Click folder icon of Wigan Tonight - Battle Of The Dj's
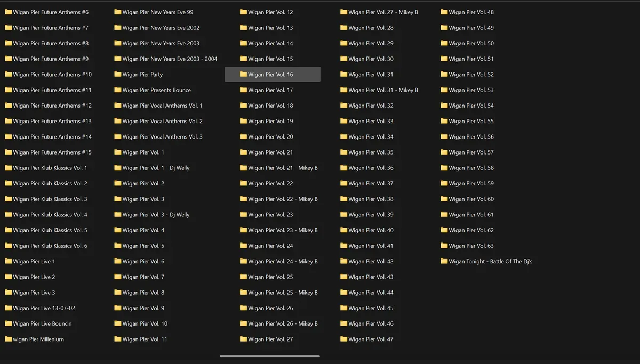640x364 pixels. tap(444, 261)
